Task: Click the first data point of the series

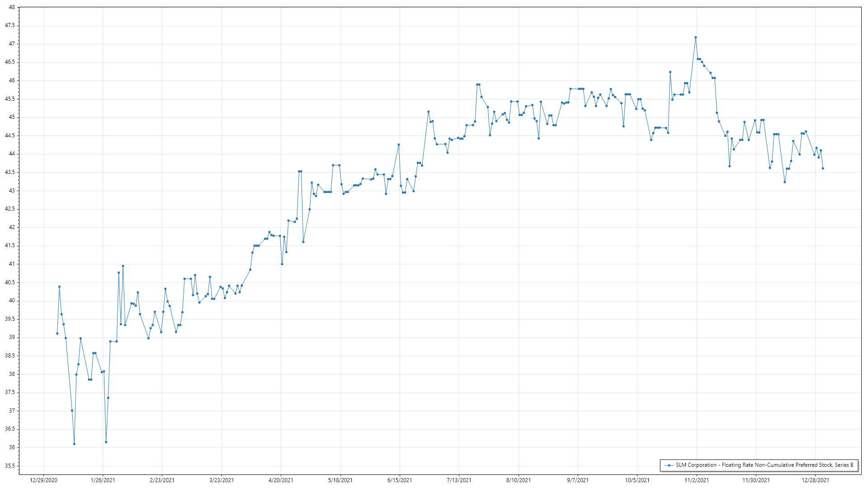Action: [57, 333]
